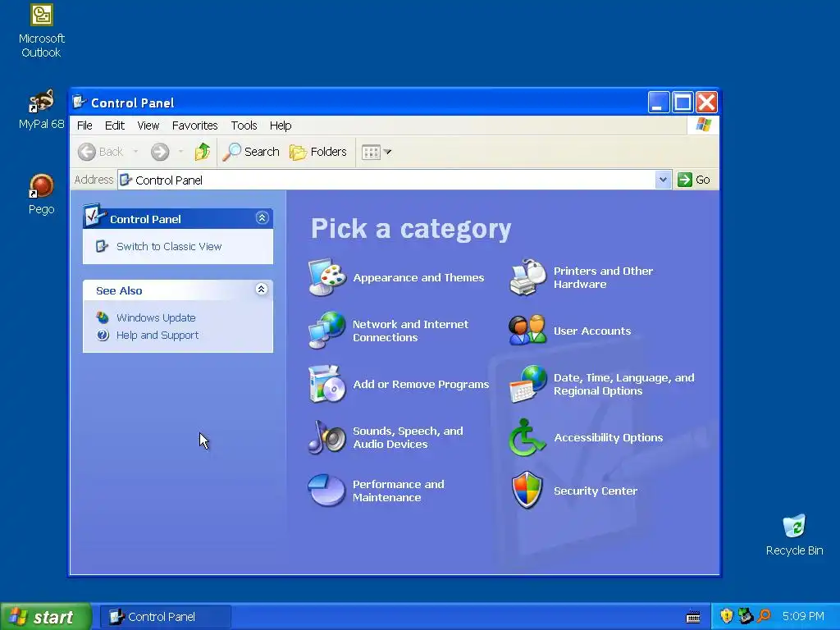Click the Up folder toolbar icon
The image size is (840, 630).
coord(202,152)
